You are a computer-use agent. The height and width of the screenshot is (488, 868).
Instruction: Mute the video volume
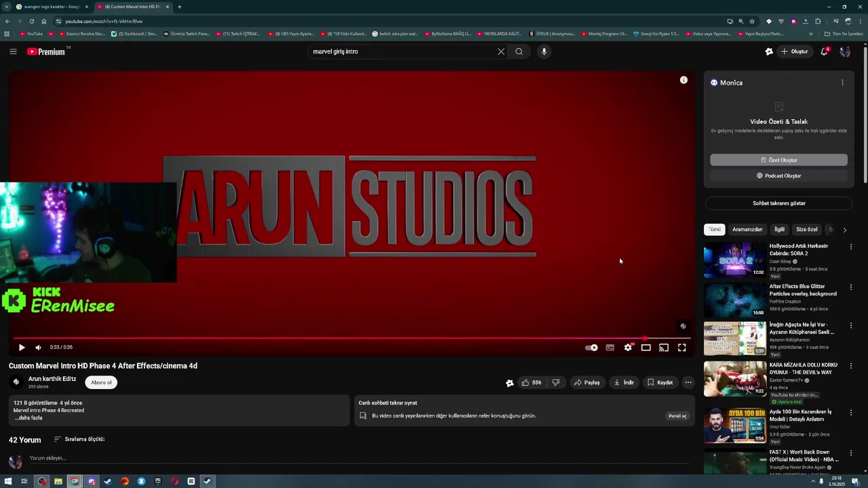coord(39,347)
